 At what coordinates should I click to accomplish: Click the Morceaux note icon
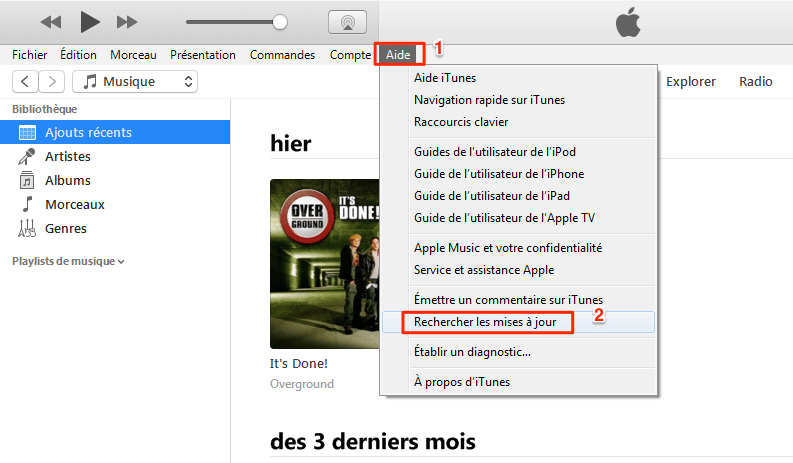27,204
